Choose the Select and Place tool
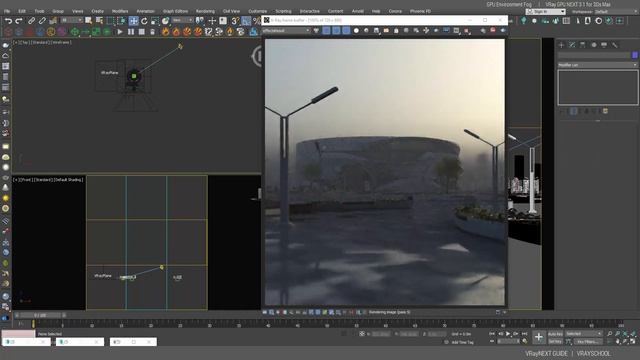 click(x=165, y=20)
